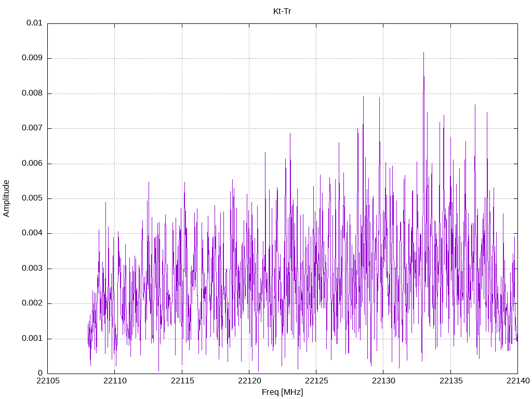Click the 0.002 y-axis tick label
The height and width of the screenshot is (399, 532).
32,303
